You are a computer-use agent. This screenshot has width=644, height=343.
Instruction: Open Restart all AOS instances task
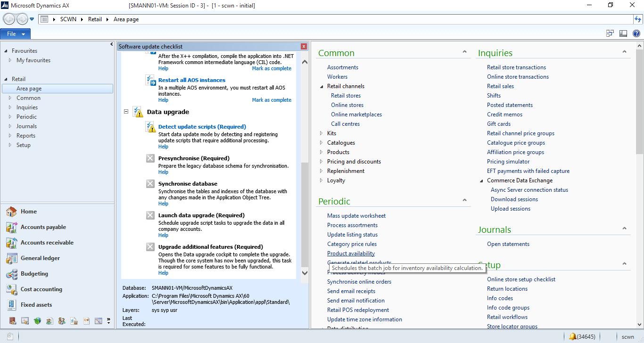click(191, 80)
